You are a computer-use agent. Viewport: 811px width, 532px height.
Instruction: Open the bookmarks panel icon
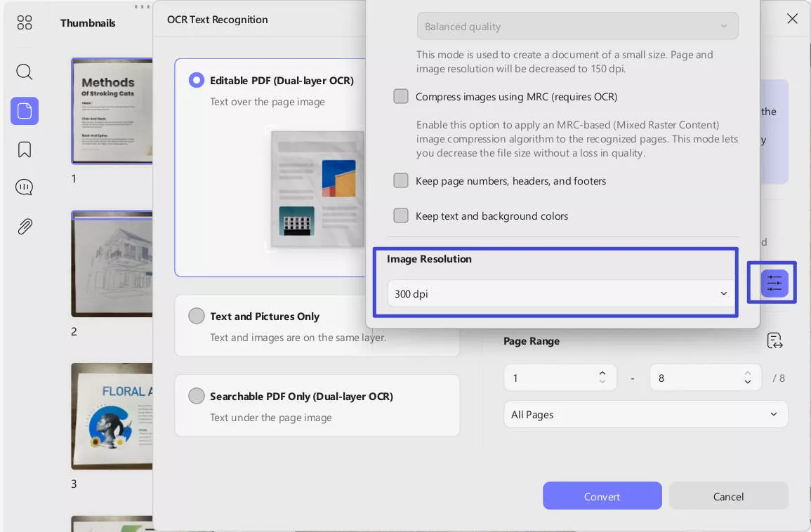pyautogui.click(x=25, y=149)
